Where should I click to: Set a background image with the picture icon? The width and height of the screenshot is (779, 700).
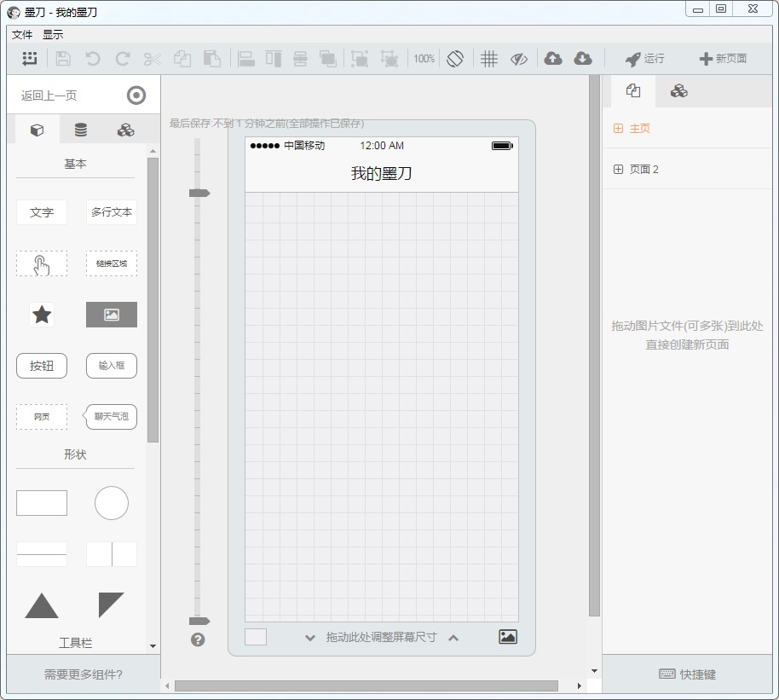508,637
